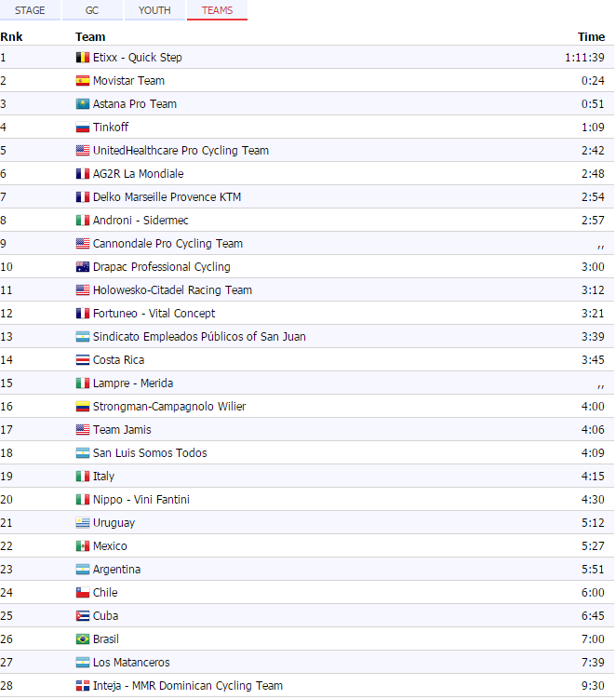Open Delko Marseille Provence KTM team
This screenshot has height=699, width=616.
tap(167, 197)
